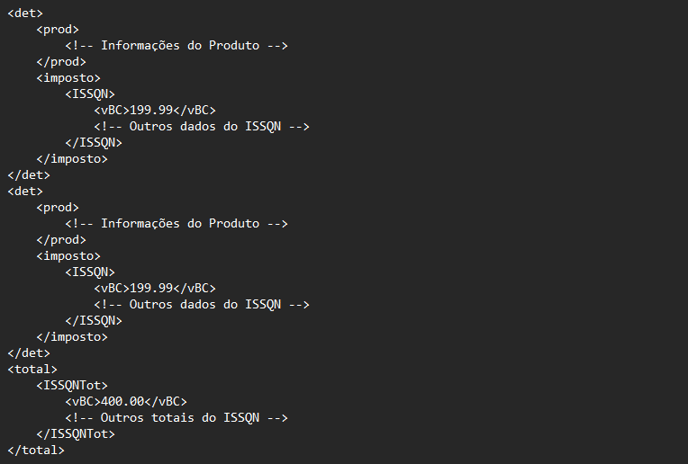The width and height of the screenshot is (688, 464).
Task: Click the first Outros dados do ISSQN comment
Action: point(201,126)
